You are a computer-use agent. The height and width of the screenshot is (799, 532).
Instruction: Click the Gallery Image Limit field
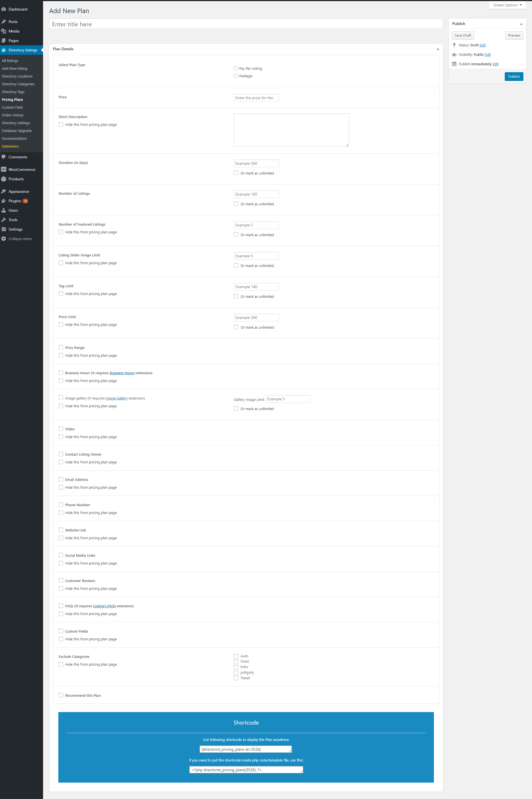click(288, 399)
